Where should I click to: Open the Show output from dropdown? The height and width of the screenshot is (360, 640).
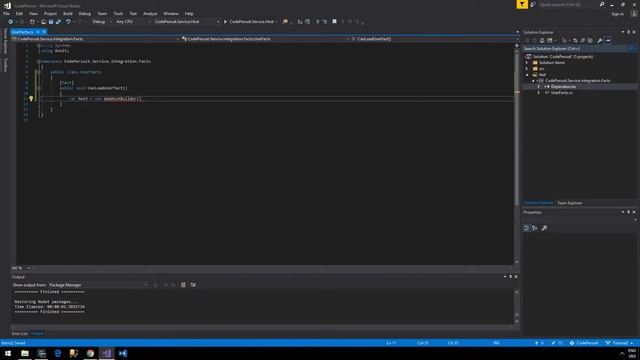tap(98, 285)
